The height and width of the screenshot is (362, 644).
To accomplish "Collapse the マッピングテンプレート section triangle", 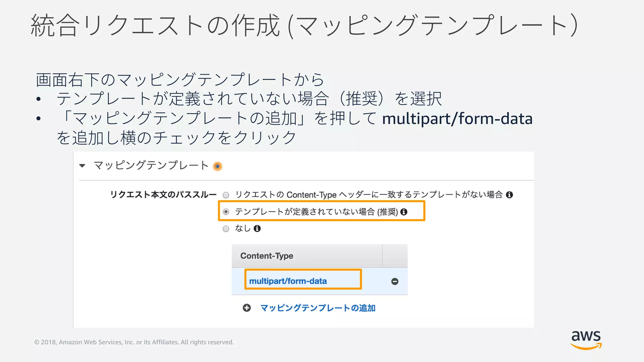I will (82, 166).
